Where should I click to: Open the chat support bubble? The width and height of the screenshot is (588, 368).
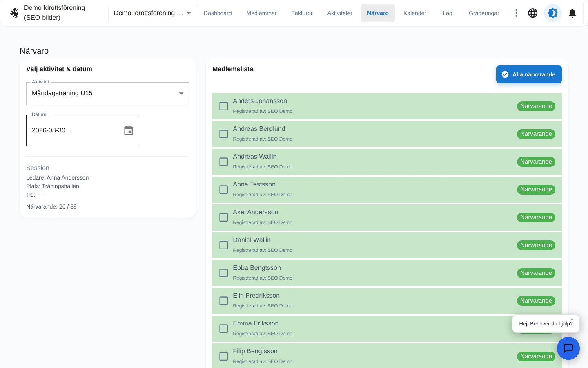tap(568, 348)
